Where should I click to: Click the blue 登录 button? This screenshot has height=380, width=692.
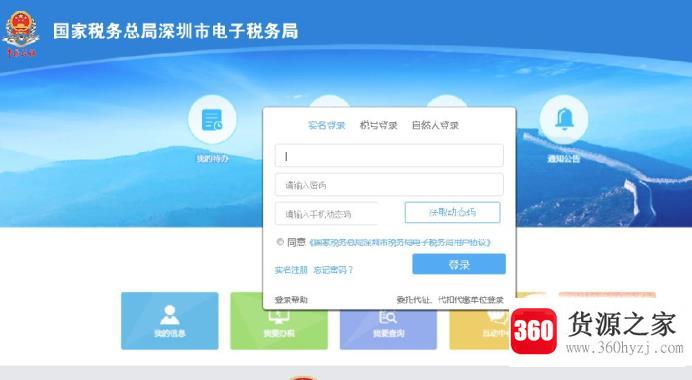click(459, 264)
